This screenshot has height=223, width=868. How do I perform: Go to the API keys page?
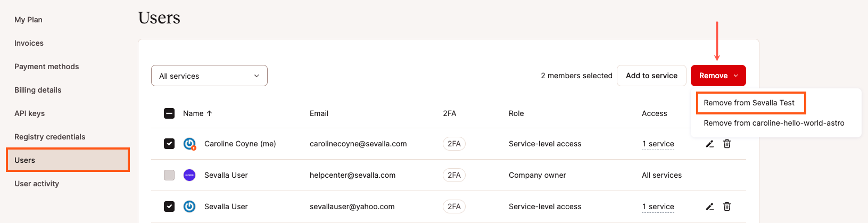30,113
